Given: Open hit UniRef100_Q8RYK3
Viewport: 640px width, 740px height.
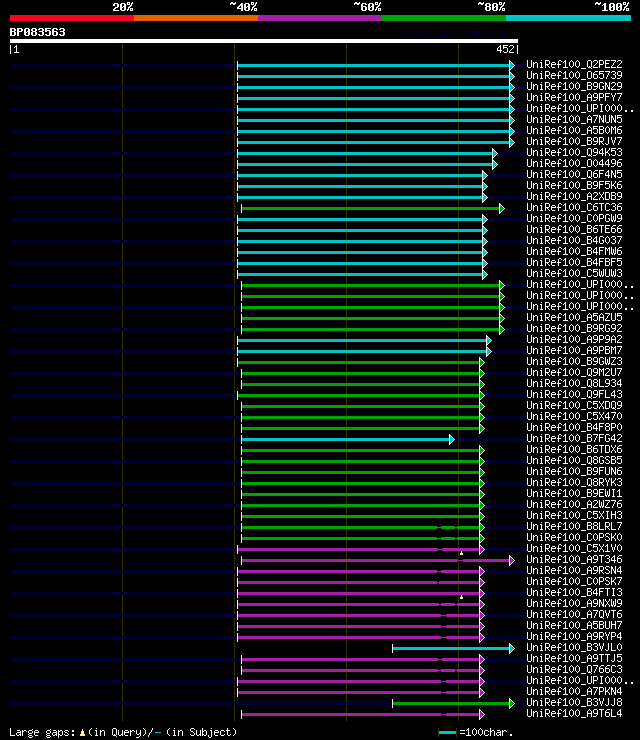Looking at the screenshot, I should [574, 482].
